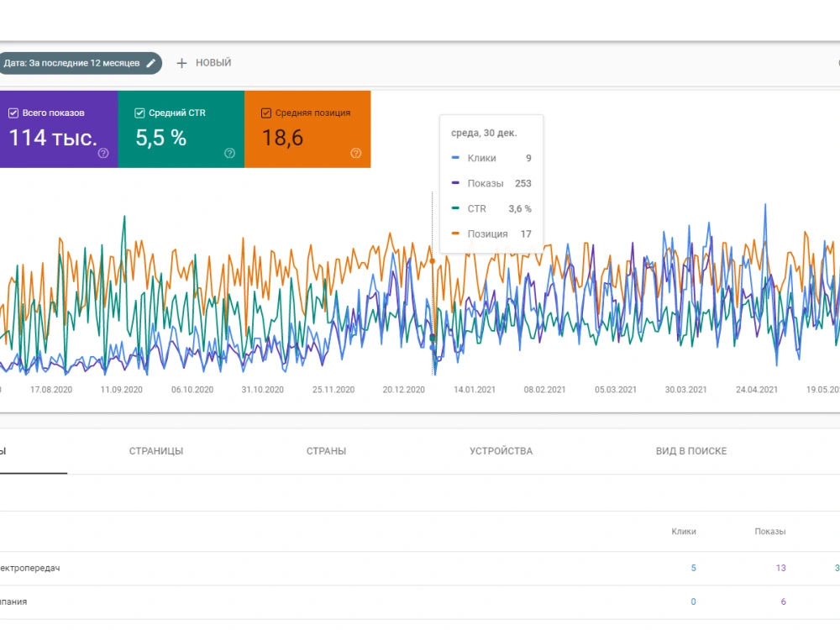Screen dimensions: 840x630
Task: Click the 06.10.2020 axis date label
Action: tap(192, 390)
